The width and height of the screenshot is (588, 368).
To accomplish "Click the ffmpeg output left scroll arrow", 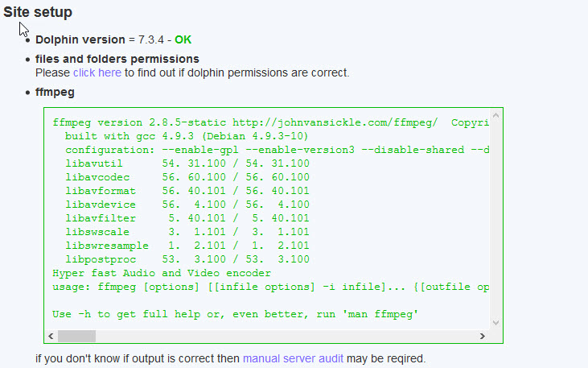I will (51, 336).
